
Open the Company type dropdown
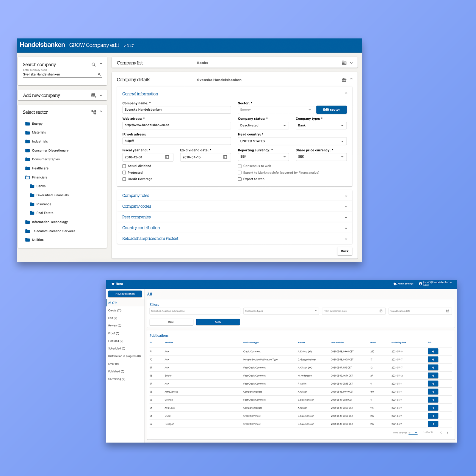tap(321, 126)
